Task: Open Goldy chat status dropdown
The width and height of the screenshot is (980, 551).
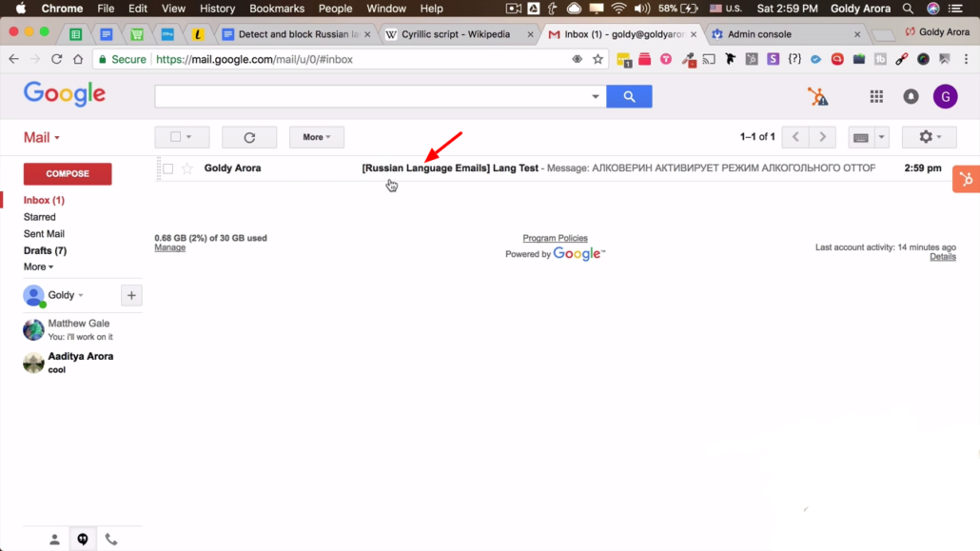Action: (x=81, y=295)
